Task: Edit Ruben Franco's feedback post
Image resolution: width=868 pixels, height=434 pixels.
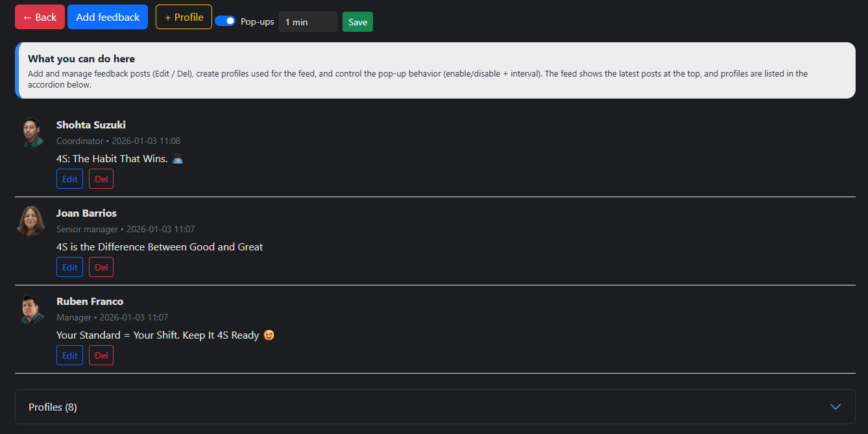Action: (69, 356)
